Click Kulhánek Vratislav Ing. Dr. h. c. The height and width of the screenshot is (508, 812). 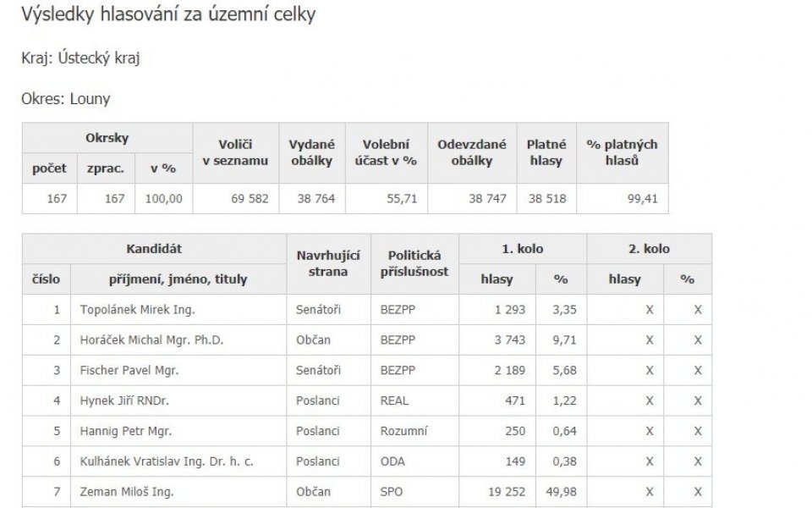(167, 461)
